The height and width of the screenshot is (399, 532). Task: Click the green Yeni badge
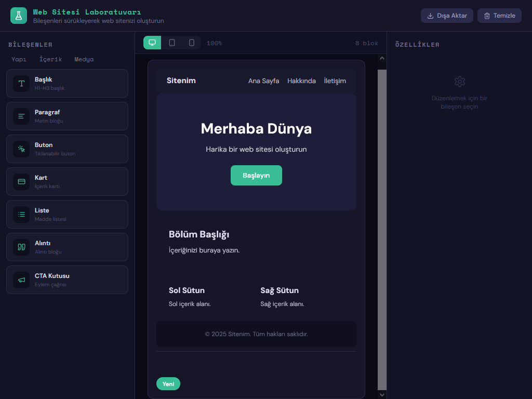tap(168, 384)
